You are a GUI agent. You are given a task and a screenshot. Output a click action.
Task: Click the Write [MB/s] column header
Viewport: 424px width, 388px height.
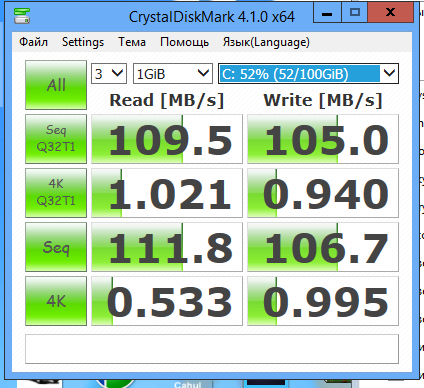coord(323,100)
